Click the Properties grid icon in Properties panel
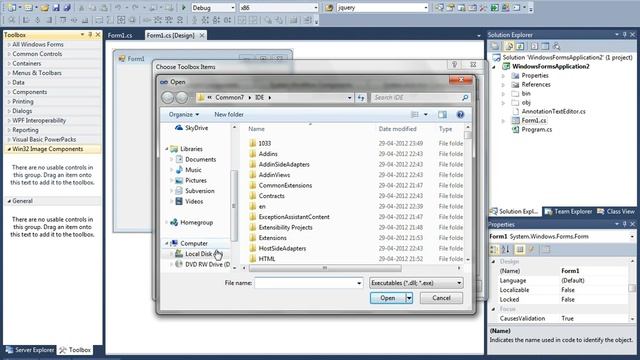The image size is (640, 360). pyautogui.click(x=520, y=249)
